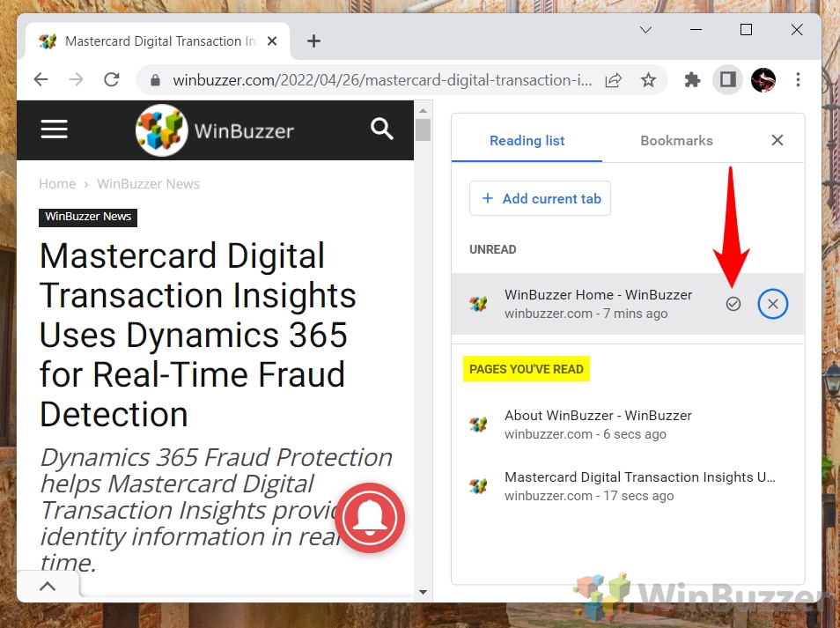Open About WinBuzzer read entry
The image size is (840, 628).
pos(627,425)
